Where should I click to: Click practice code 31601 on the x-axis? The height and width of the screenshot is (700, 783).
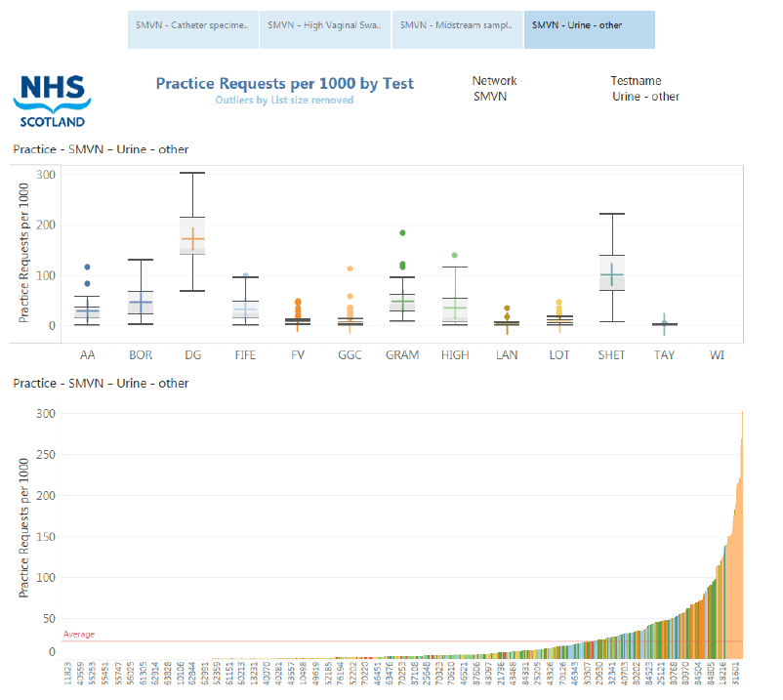click(735, 673)
